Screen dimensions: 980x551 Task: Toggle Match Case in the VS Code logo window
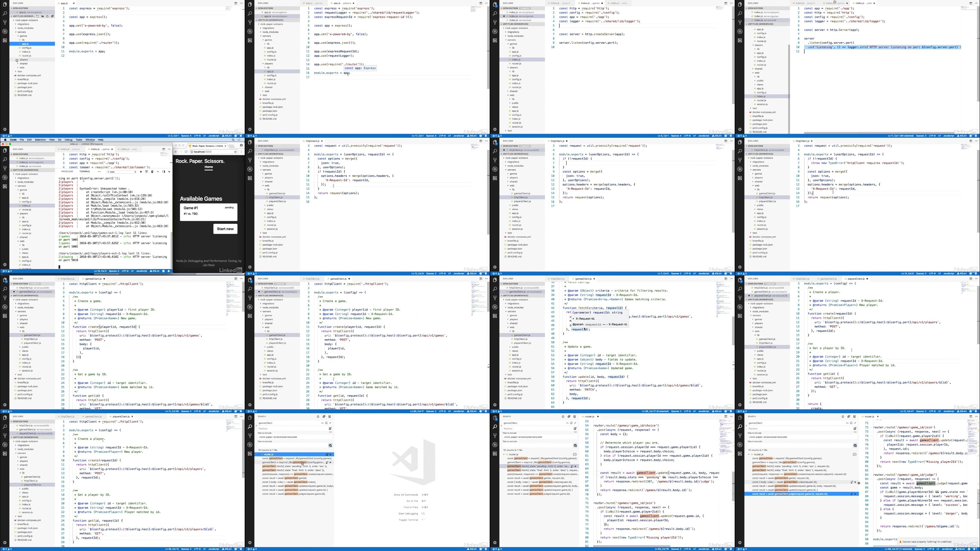pos(322,423)
